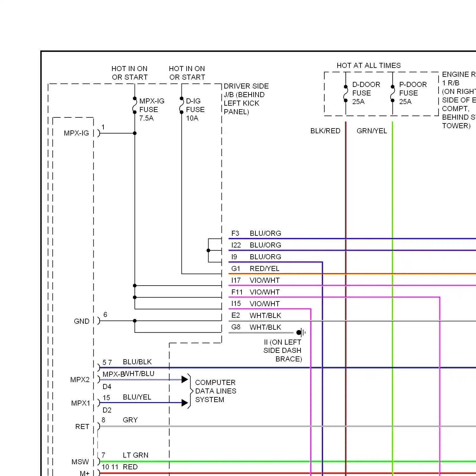The height and width of the screenshot is (476, 476).
Task: Select VIO/WHT label on the I17 line
Action: (265, 280)
